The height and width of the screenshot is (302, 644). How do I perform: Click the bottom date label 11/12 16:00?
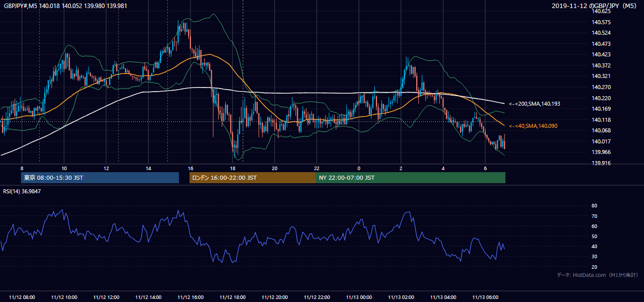coord(190,297)
